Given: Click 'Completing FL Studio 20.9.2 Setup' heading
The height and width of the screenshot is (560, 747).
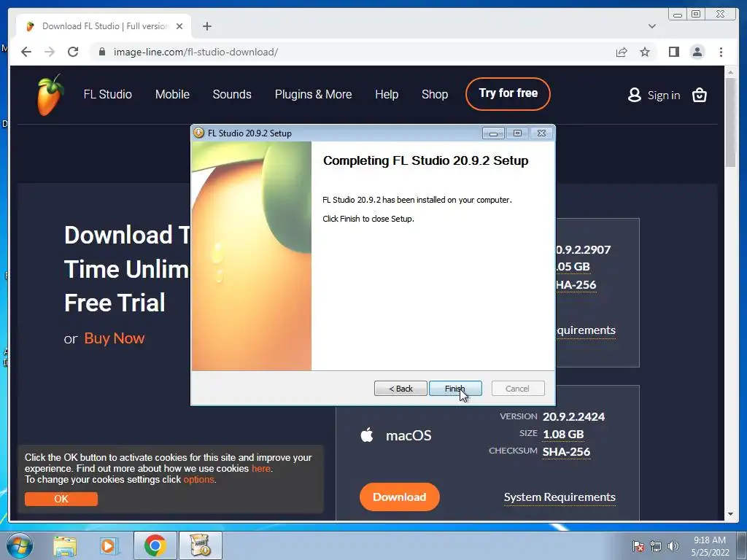Looking at the screenshot, I should coord(425,160).
